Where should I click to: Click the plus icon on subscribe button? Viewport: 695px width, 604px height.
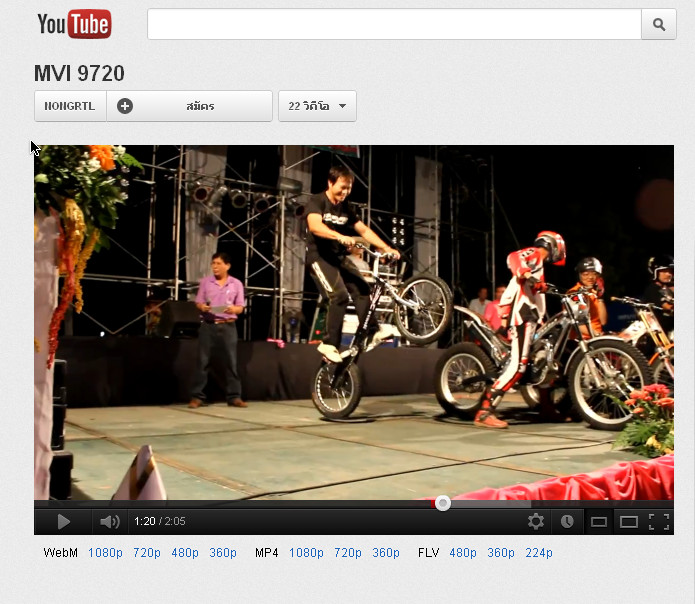tap(125, 106)
